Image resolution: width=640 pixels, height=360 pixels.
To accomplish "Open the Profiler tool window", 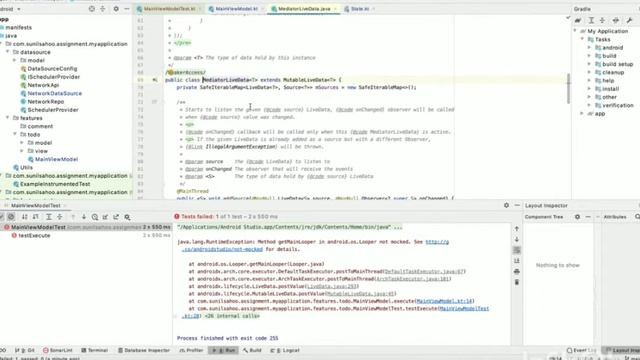I will pyautogui.click(x=191, y=350).
